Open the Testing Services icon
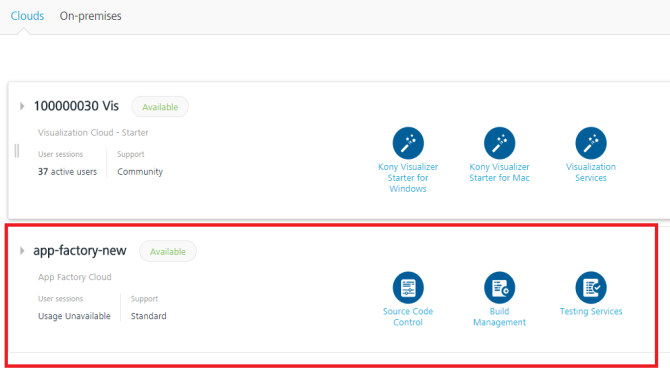 pos(591,288)
